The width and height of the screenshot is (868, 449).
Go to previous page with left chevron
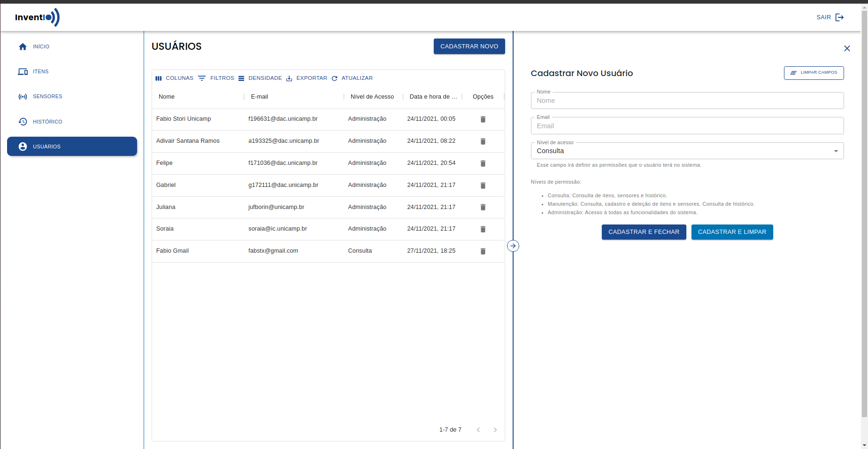click(478, 429)
